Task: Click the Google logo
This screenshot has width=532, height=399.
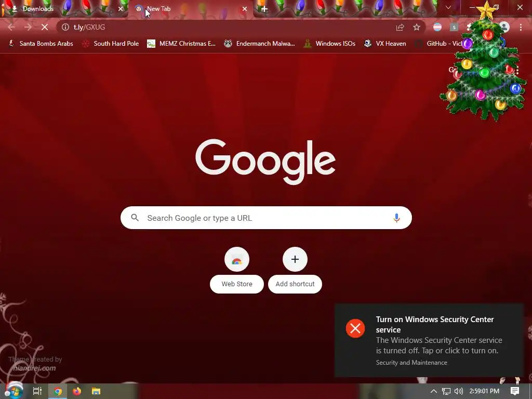Action: (265, 162)
